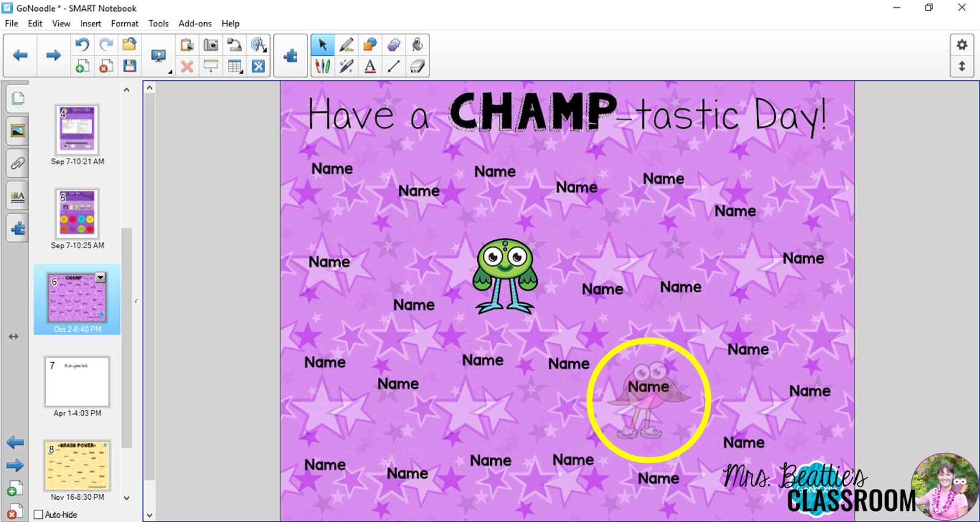Viewport: 980px width, 522px height.
Task: Open the View menu
Action: pos(61,23)
